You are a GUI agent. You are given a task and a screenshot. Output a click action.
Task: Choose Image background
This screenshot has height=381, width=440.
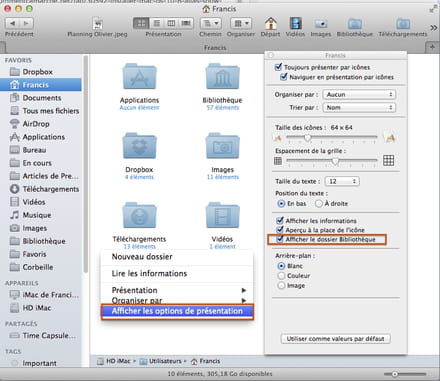[x=281, y=286]
